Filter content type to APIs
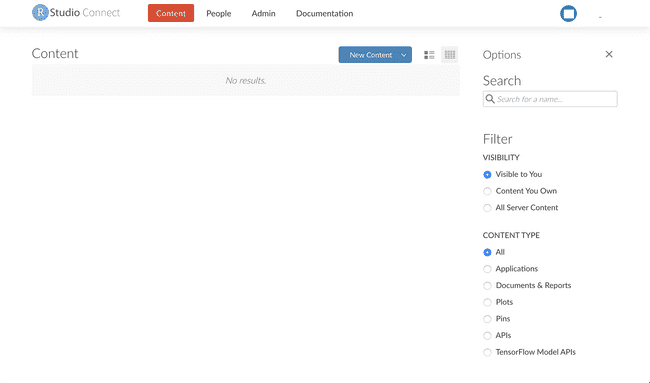The image size is (650, 383). 497,335
